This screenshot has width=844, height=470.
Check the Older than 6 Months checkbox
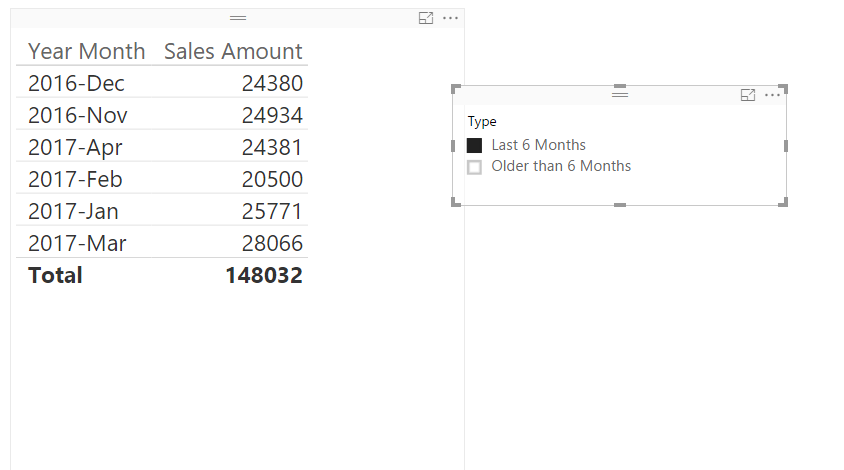[474, 167]
